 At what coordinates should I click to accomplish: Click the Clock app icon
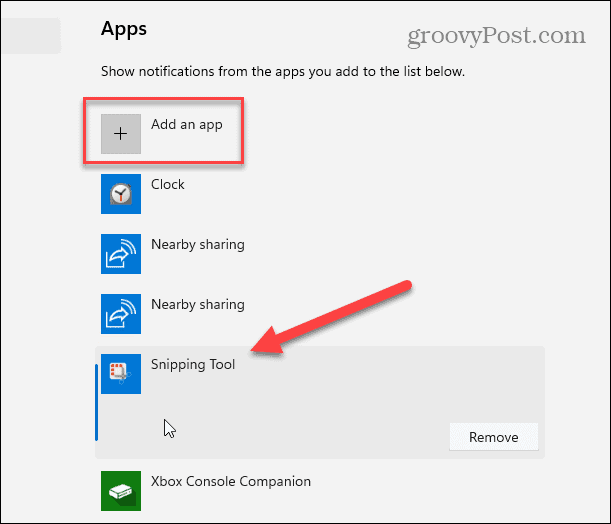[x=121, y=194]
